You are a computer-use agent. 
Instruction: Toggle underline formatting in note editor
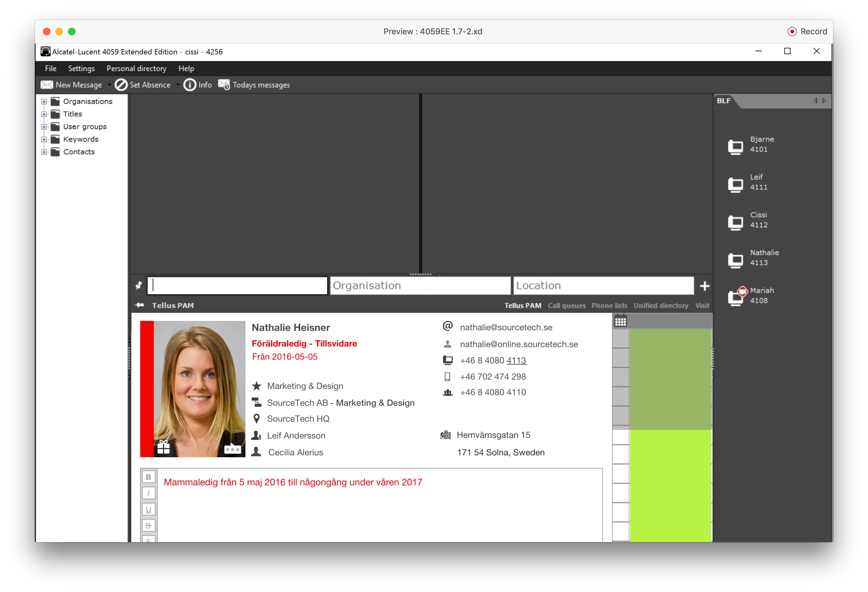148,509
